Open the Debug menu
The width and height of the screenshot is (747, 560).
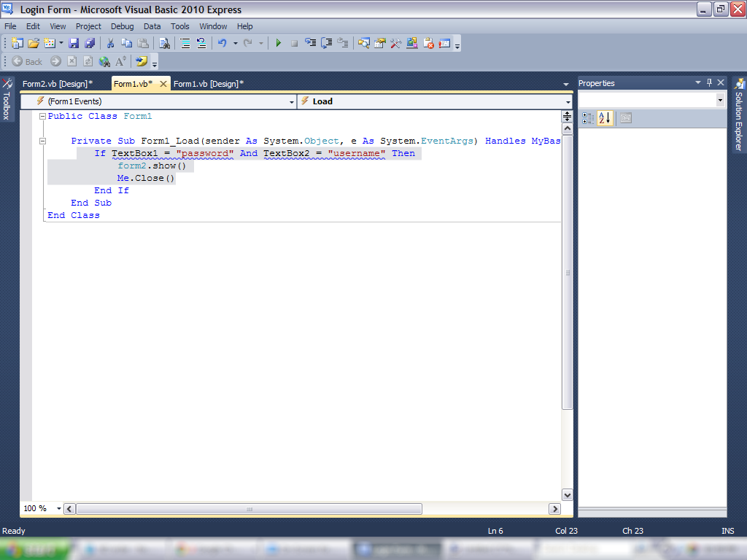pos(122,26)
